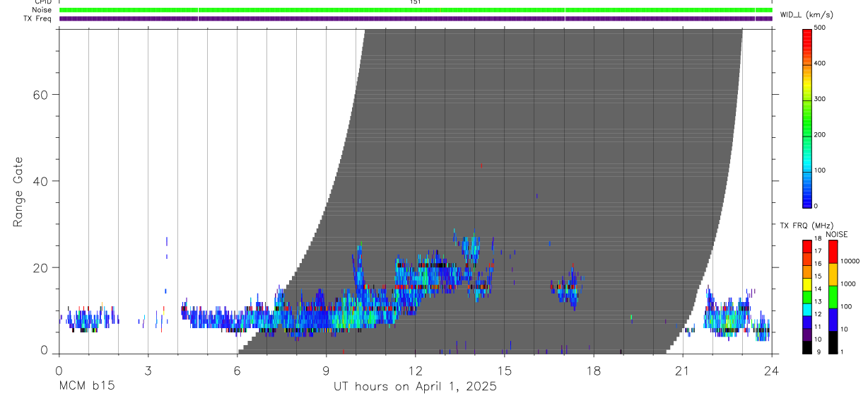Image resolution: width=868 pixels, height=401 pixels.
Task: Select red top segment in NOISE legend
Action: (833, 251)
